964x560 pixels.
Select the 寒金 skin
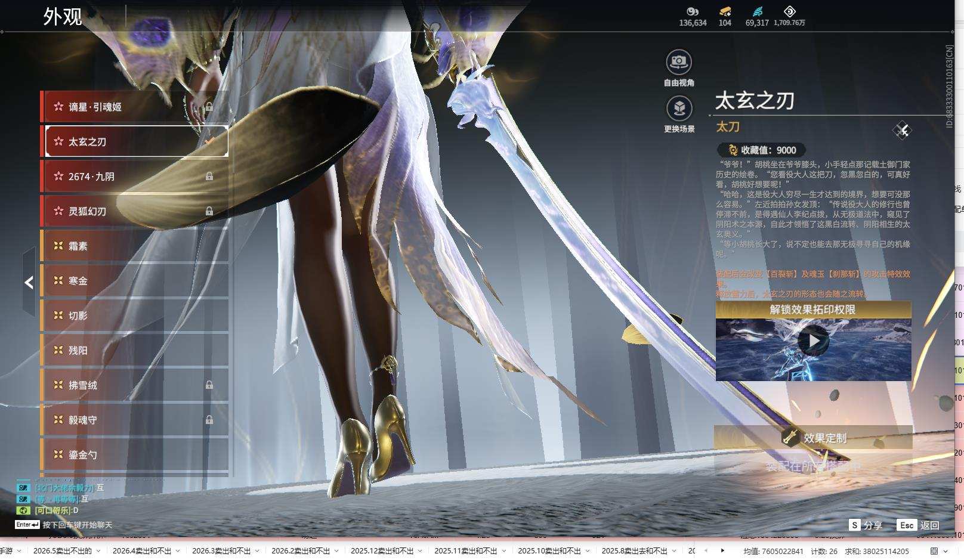pyautogui.click(x=135, y=280)
